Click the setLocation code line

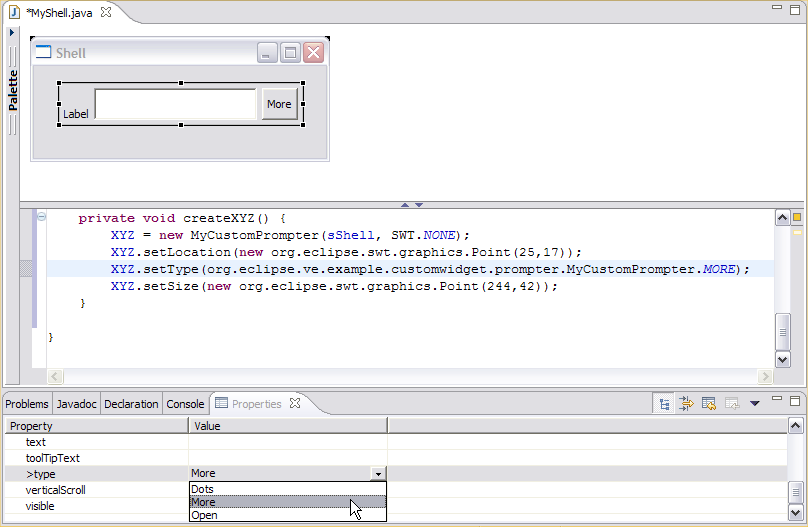click(346, 252)
